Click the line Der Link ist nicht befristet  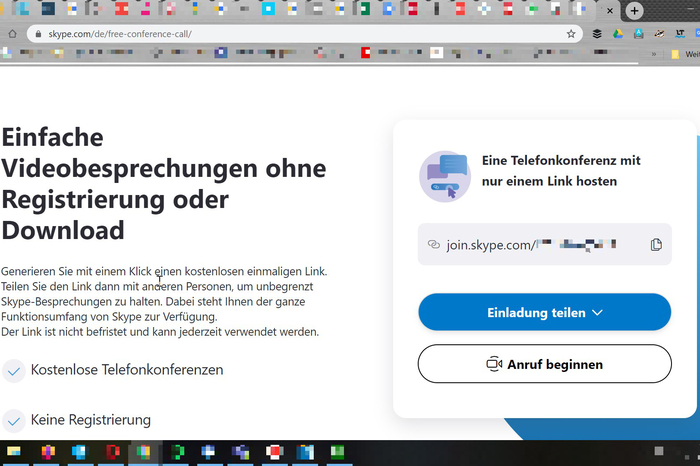click(160, 332)
